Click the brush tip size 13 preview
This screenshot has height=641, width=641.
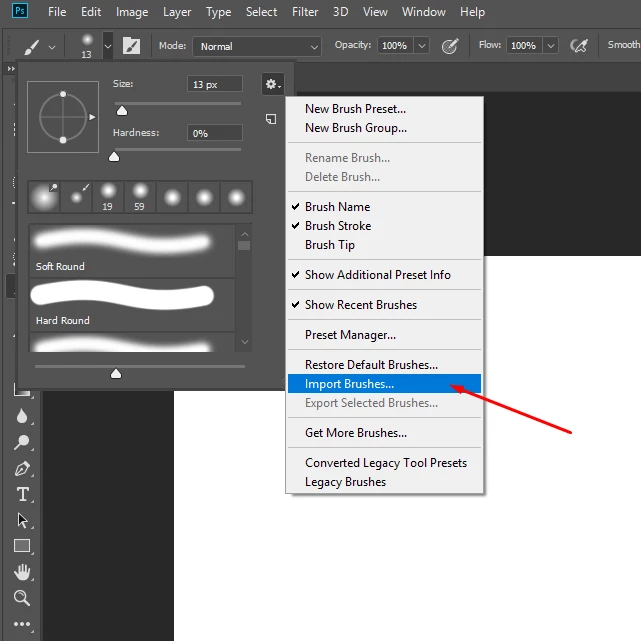click(x=87, y=46)
